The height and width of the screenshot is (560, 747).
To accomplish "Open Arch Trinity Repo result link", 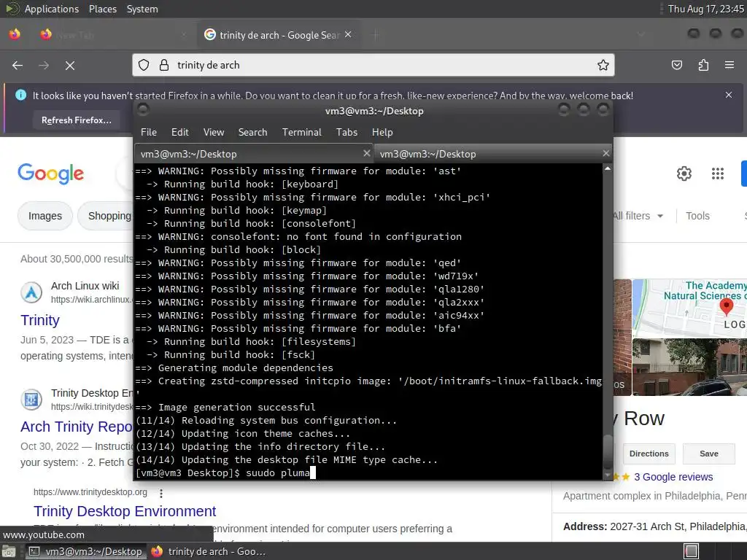I will [x=76, y=427].
